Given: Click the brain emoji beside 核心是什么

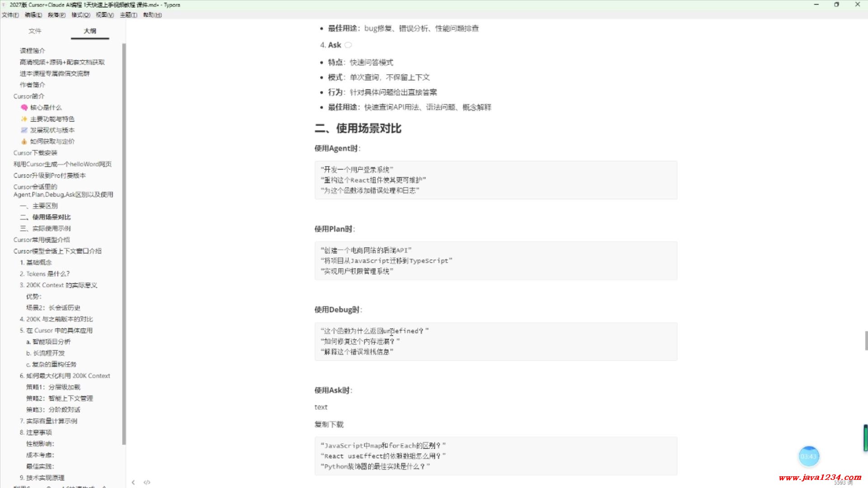Looking at the screenshot, I should (24, 108).
